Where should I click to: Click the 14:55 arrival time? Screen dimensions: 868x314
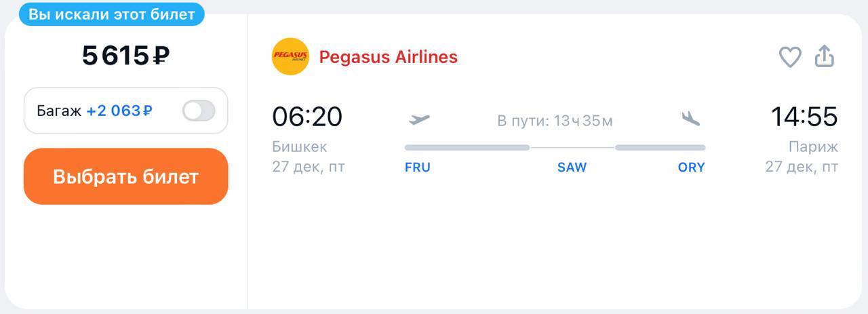804,117
